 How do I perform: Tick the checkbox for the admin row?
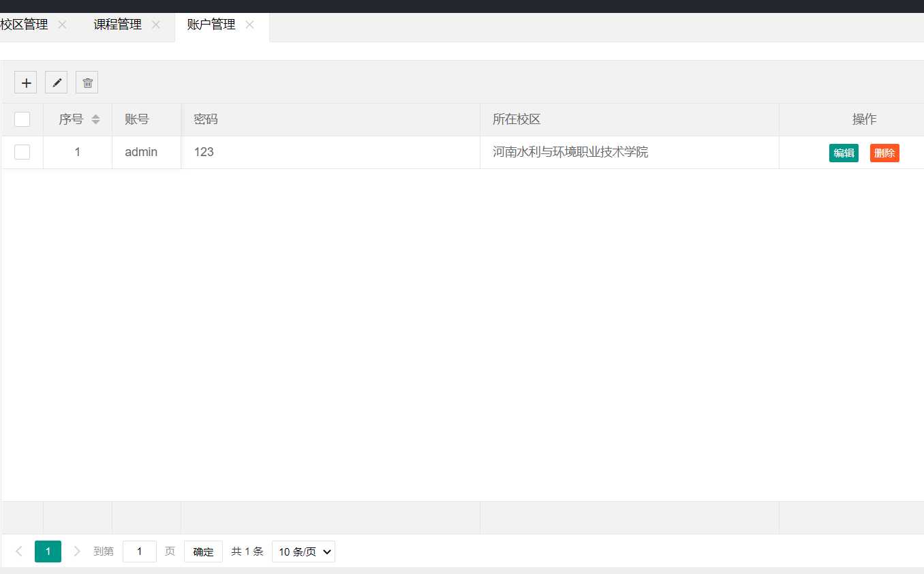pyautogui.click(x=22, y=152)
